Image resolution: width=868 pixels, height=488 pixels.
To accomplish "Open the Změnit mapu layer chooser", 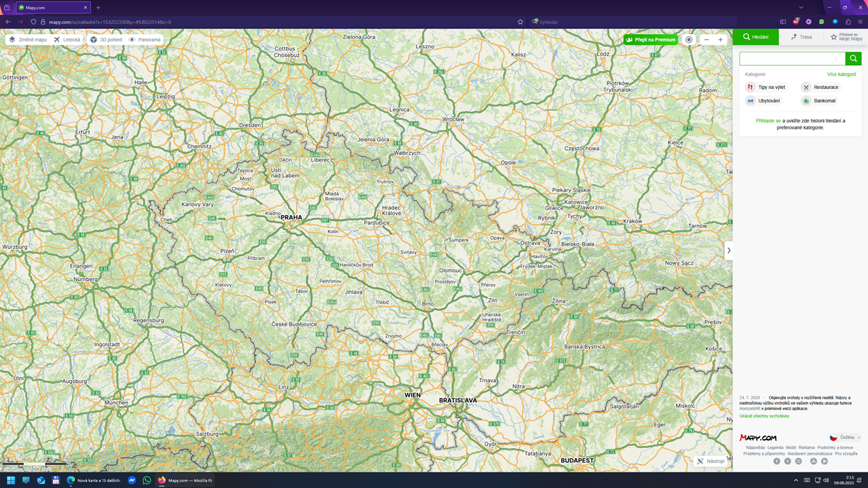I will (28, 40).
